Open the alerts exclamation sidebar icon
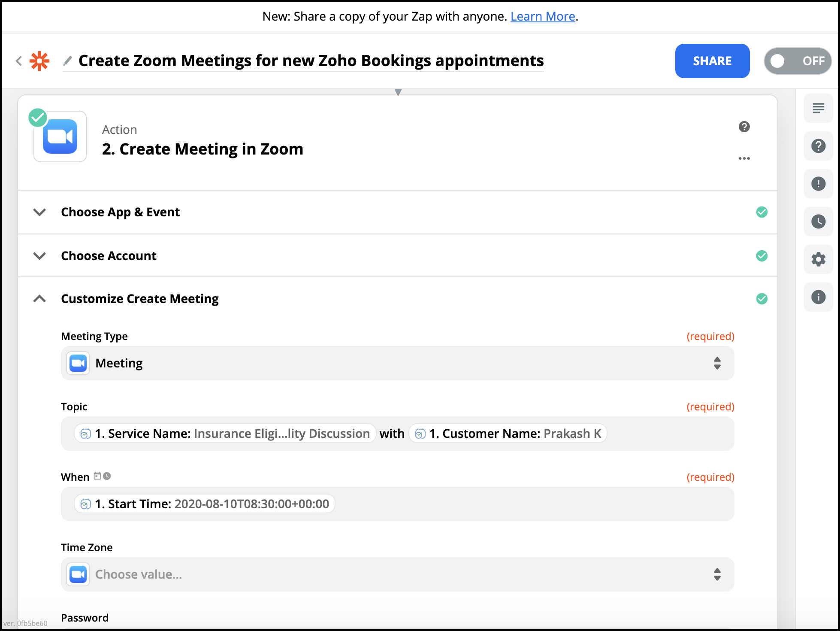 (x=818, y=184)
